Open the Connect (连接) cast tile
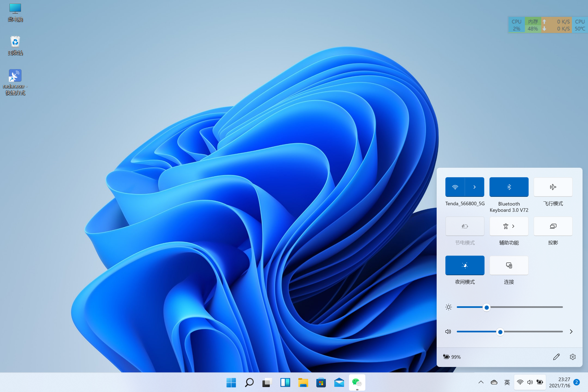The image size is (588, 392). (x=509, y=265)
